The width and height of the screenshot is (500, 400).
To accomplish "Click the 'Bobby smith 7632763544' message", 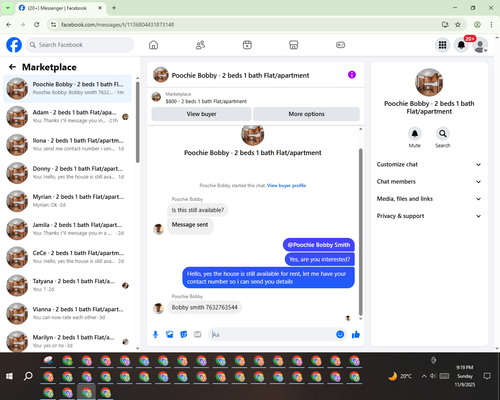I will click(205, 307).
